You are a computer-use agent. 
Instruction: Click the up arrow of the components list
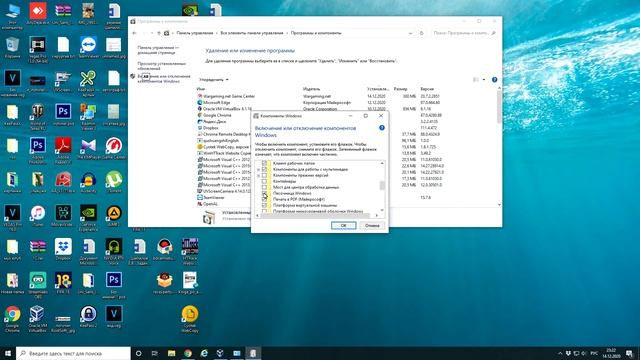[382, 163]
